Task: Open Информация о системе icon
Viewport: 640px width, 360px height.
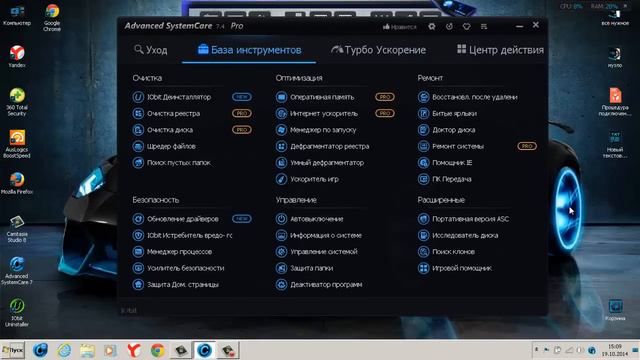Action: 281,235
